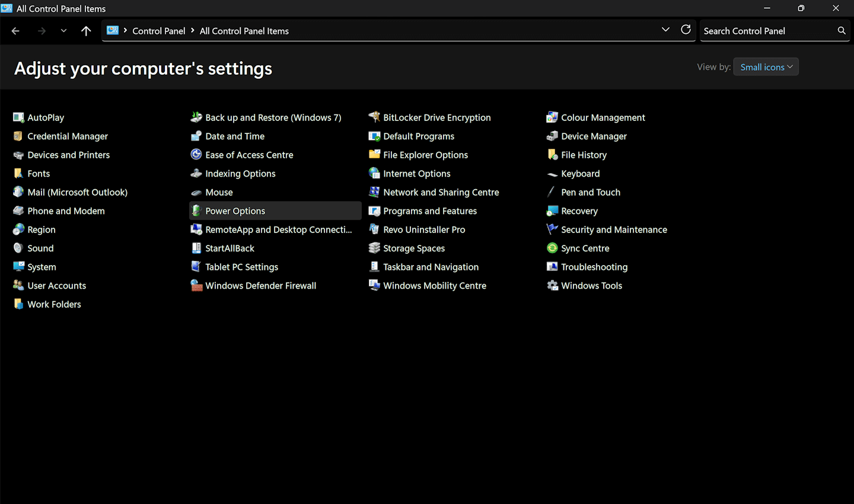Screen dimensions: 854x504
Task: Open the Programs and Features link
Action: [x=429, y=211]
